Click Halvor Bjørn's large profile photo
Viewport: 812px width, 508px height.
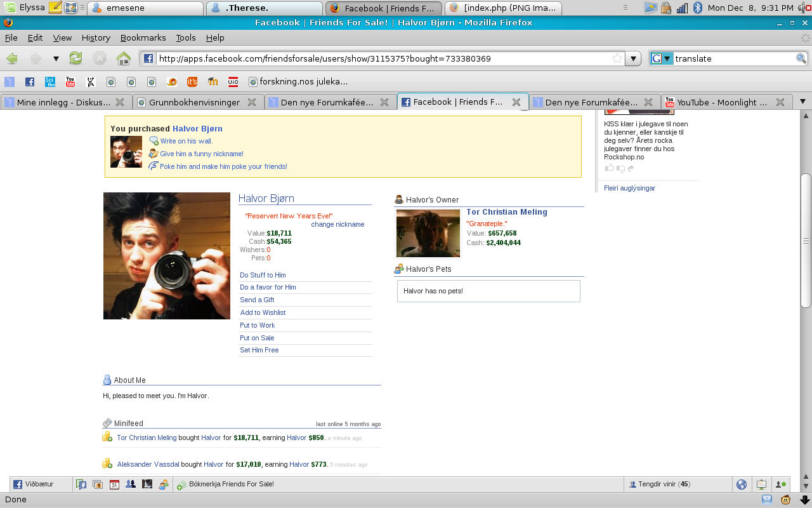[167, 256]
